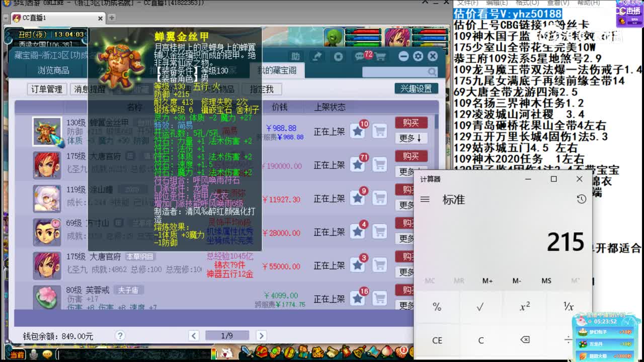Open the shopping cart icon in 藏宝阁 header
The width and height of the screenshot is (644, 362).
point(380,56)
